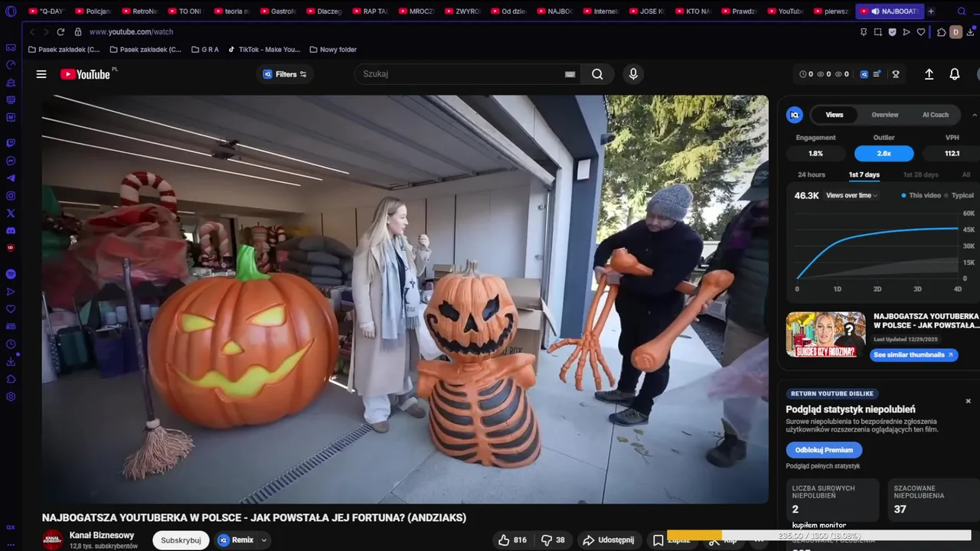Open the D profile avatar
Image resolution: width=980 pixels, height=551 pixels.
click(x=955, y=32)
